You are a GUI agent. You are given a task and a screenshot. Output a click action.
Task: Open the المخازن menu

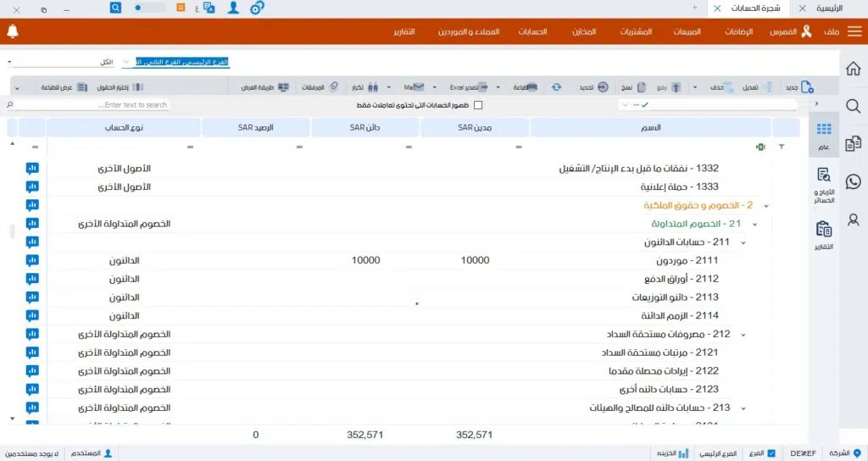(584, 31)
